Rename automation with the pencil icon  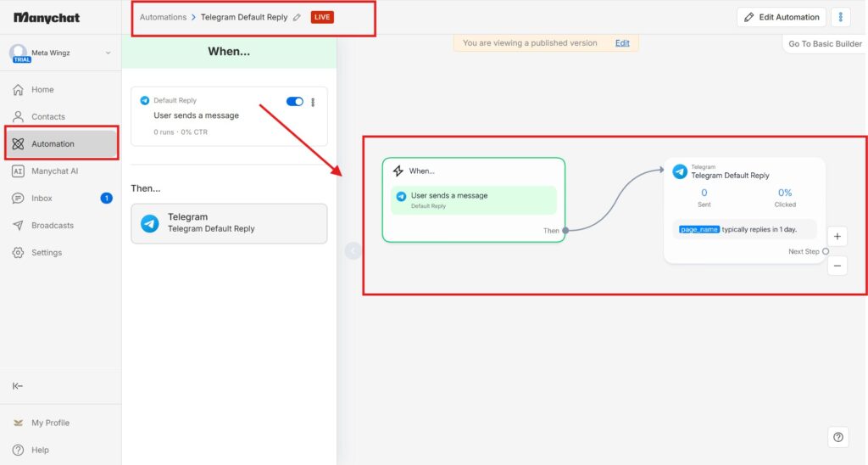(x=298, y=17)
